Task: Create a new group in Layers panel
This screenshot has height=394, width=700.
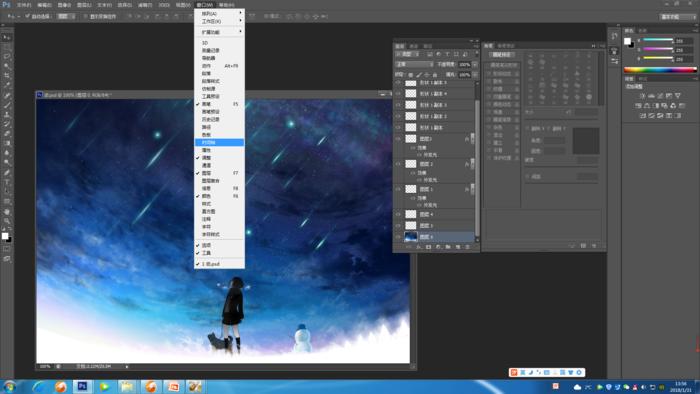Action: (x=448, y=247)
